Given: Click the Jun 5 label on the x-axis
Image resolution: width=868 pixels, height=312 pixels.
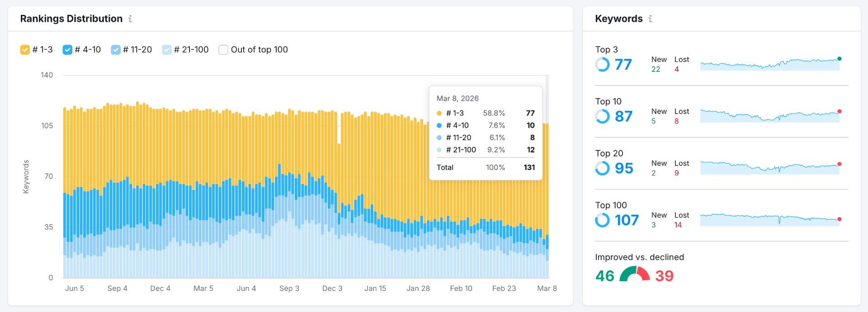Looking at the screenshot, I should tap(75, 288).
